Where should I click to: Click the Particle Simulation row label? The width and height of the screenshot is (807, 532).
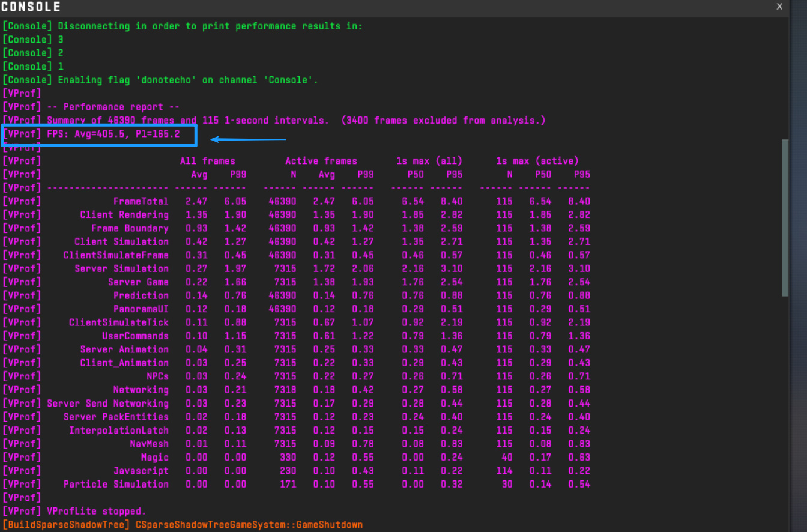click(x=116, y=484)
